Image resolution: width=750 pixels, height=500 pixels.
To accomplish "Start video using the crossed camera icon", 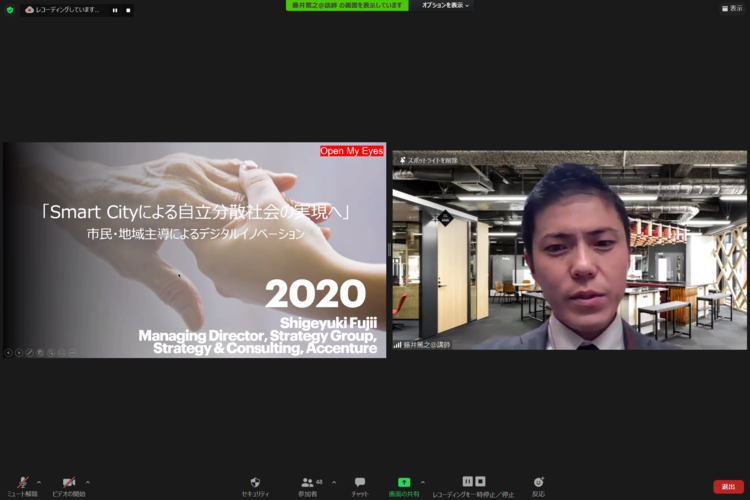I will coord(69,482).
